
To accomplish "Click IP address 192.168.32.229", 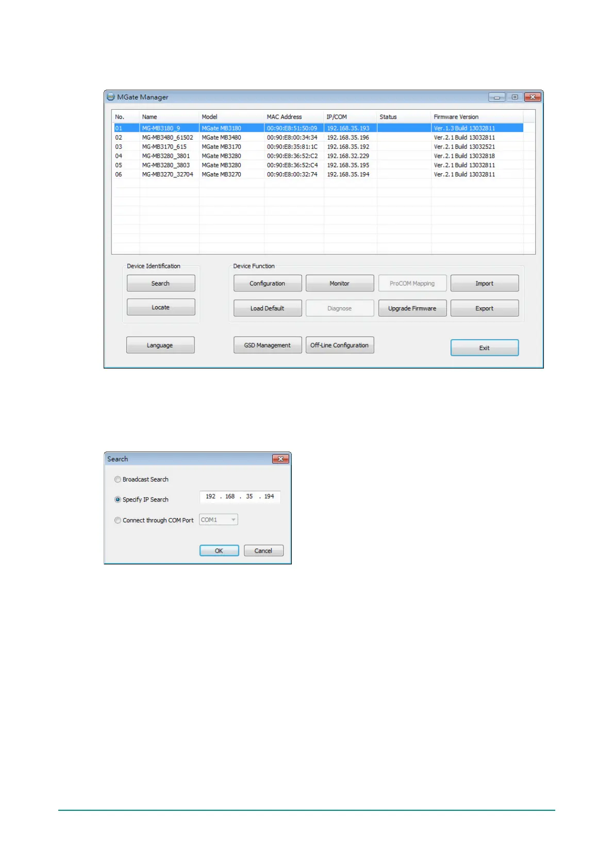I will (348, 156).
